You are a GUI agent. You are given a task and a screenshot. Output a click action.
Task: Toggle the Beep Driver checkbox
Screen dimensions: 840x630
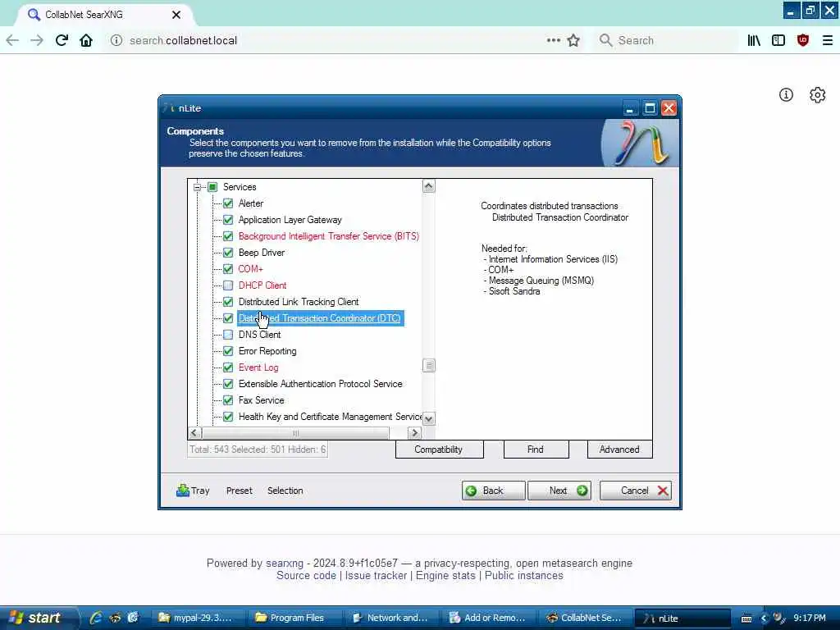point(228,253)
